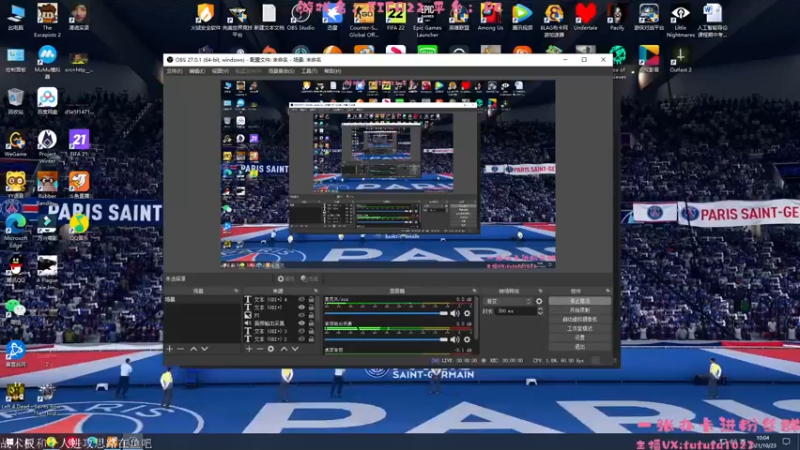Open mic audio settings gear in mixer

(x=467, y=313)
